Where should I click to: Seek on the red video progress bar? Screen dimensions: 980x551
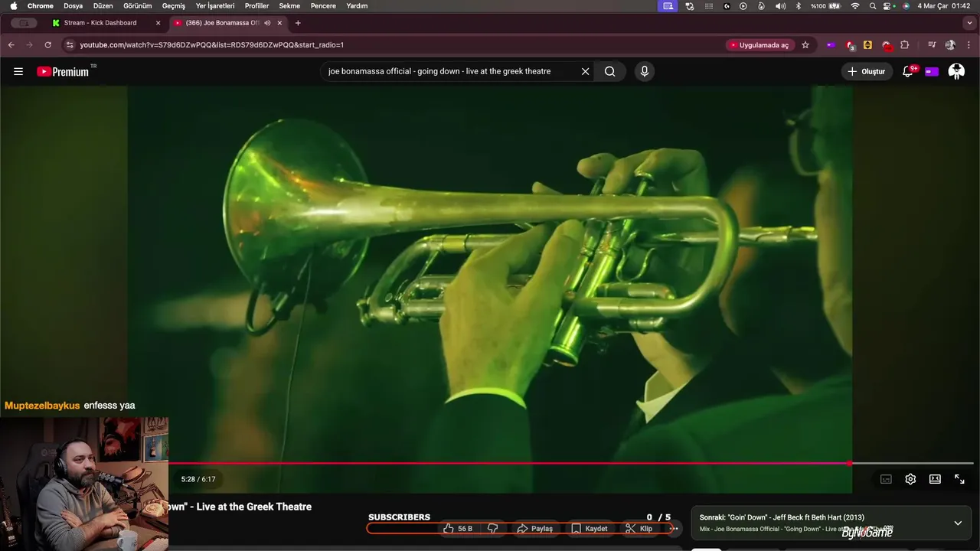tap(571, 463)
